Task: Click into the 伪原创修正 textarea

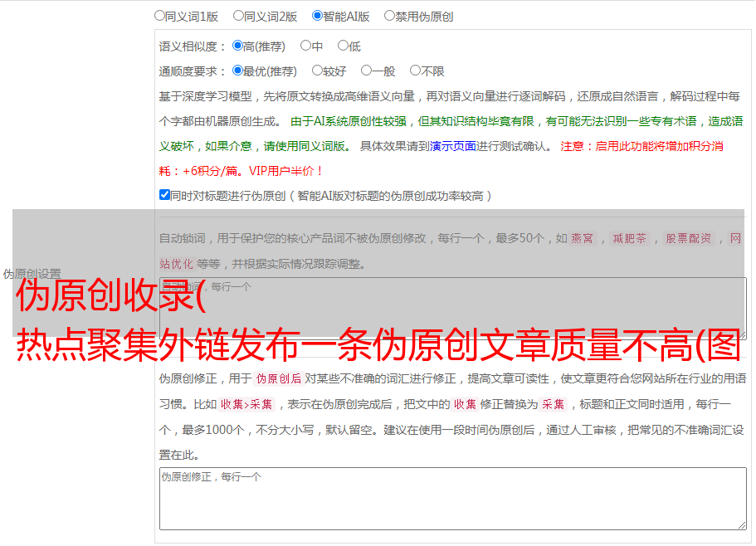Action: tap(453, 499)
